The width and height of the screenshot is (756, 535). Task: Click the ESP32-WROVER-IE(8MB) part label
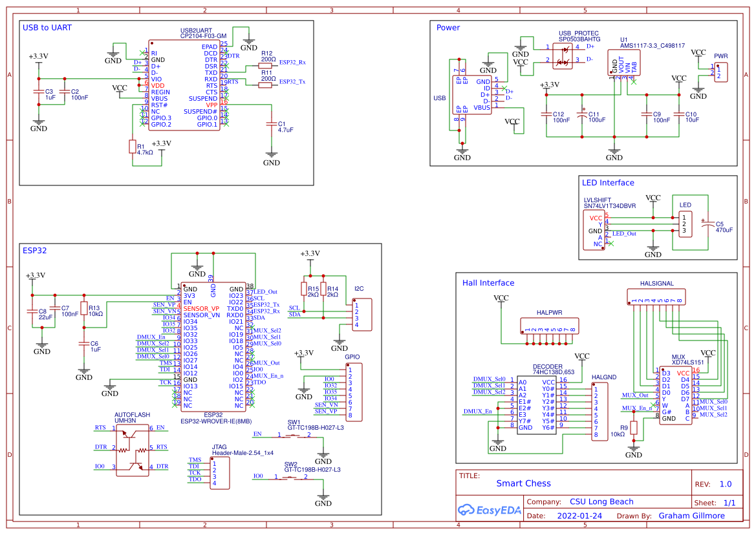(215, 421)
